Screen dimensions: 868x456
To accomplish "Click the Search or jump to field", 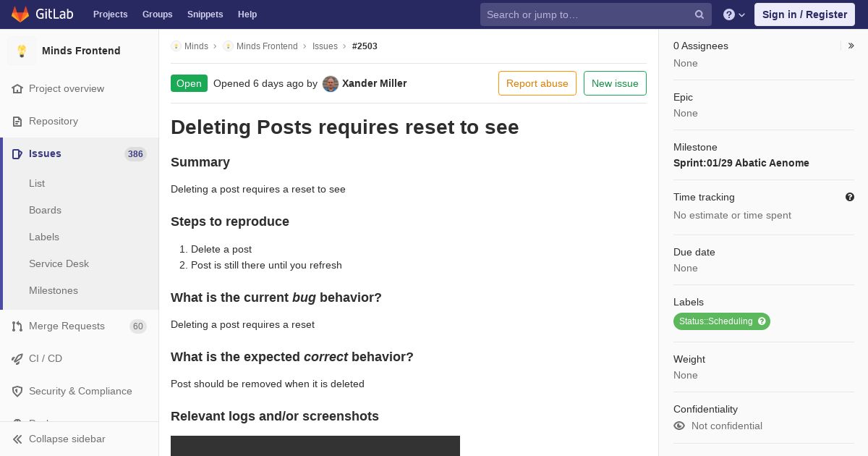I will (x=596, y=14).
